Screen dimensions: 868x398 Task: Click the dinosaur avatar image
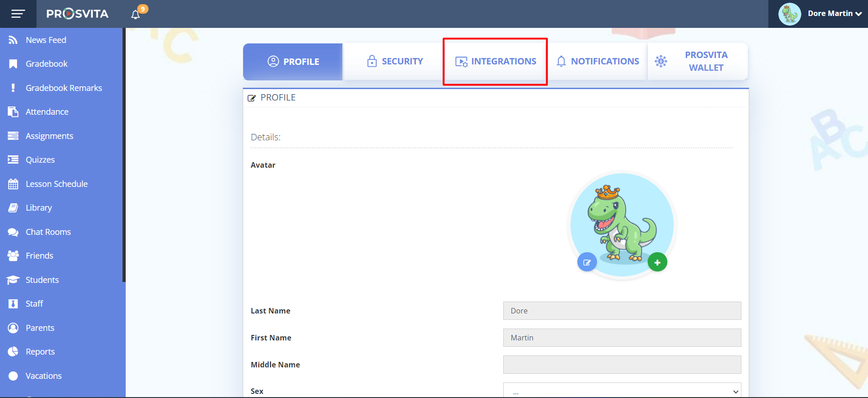[x=622, y=224]
